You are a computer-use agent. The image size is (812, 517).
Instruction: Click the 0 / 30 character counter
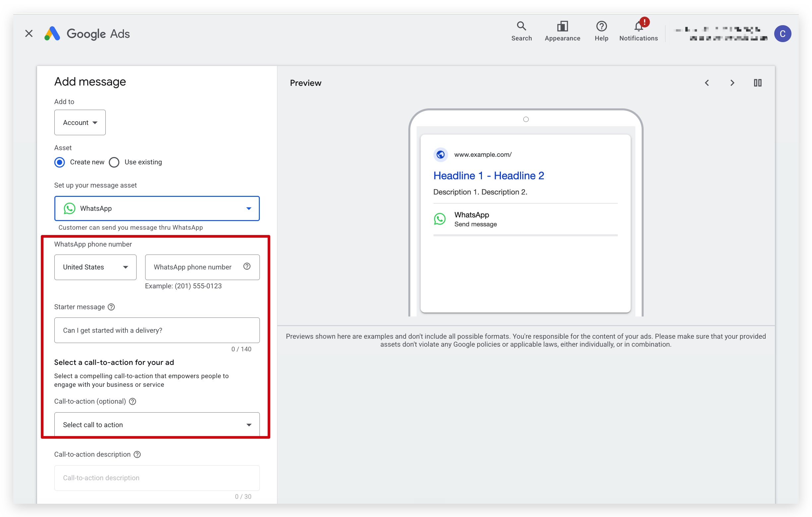(x=243, y=496)
